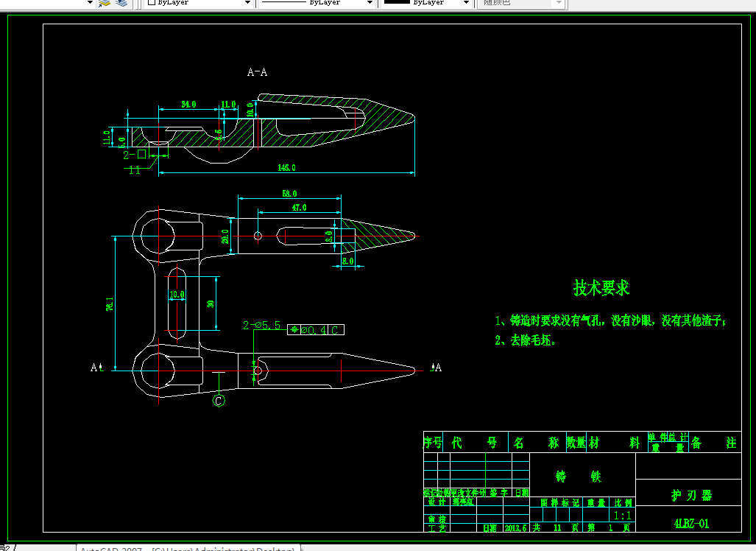The width and height of the screenshot is (756, 551).
Task: Click the circled datum C symbol
Action: click(219, 401)
